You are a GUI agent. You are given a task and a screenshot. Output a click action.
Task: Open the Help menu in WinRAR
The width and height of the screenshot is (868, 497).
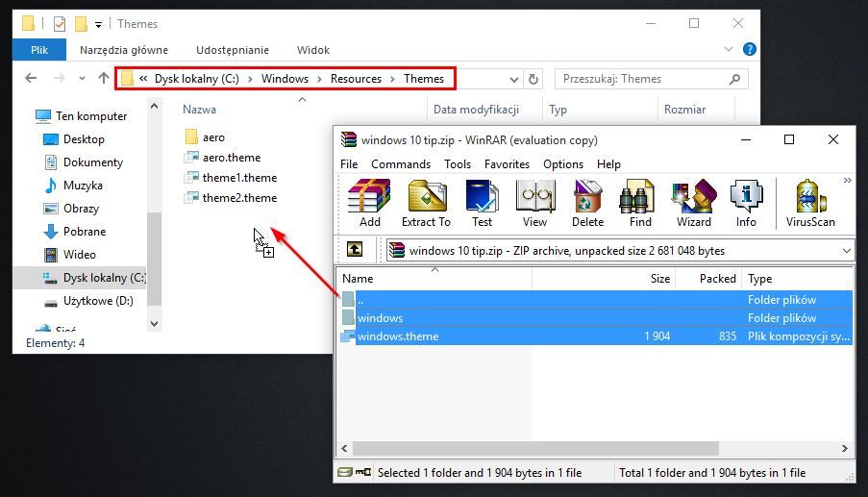click(608, 164)
